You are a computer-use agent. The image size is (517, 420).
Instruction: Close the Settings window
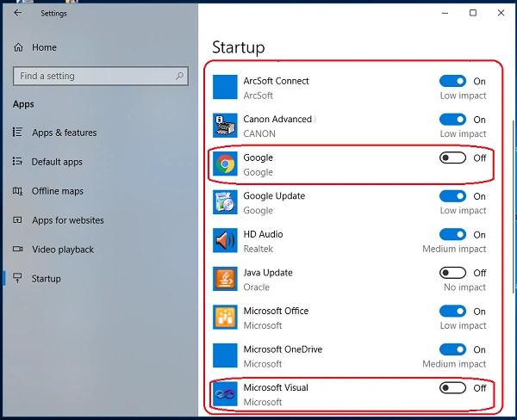(501, 13)
